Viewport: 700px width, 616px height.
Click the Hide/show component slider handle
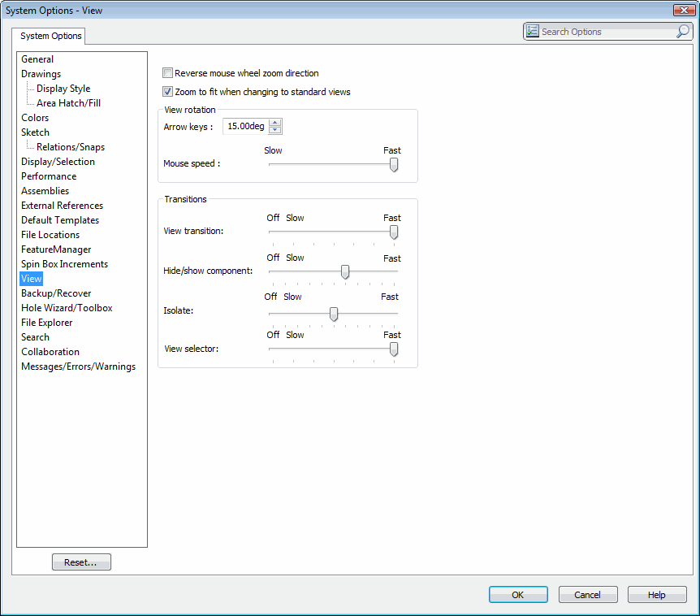[345, 271]
